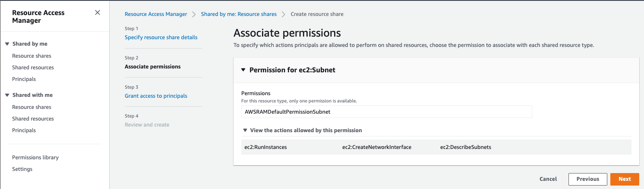This screenshot has width=644, height=189.
Task: Open Principals under Shared by me
Action: [x=24, y=79]
